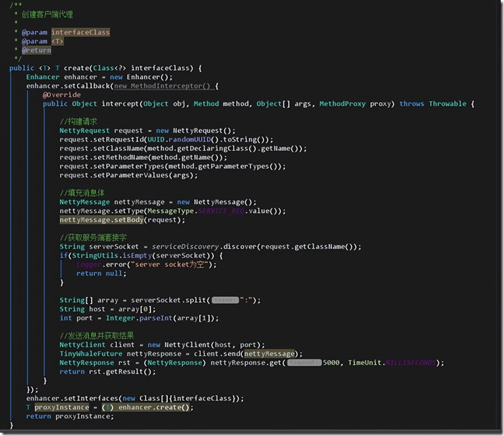
Task: Select the highlighted interfaceClass @param name in Javadoc
Action: pyautogui.click(x=80, y=32)
